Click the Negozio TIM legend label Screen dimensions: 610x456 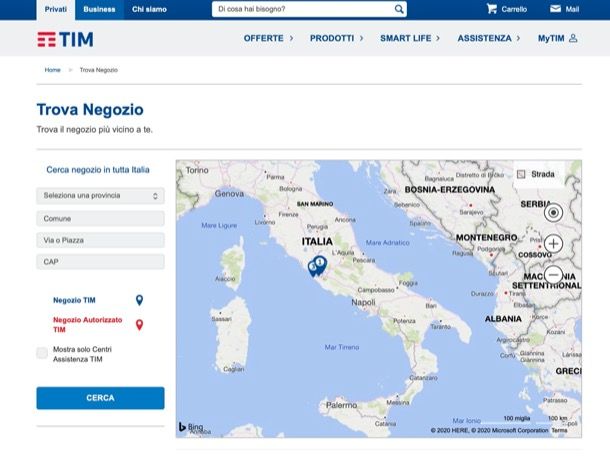click(74, 300)
